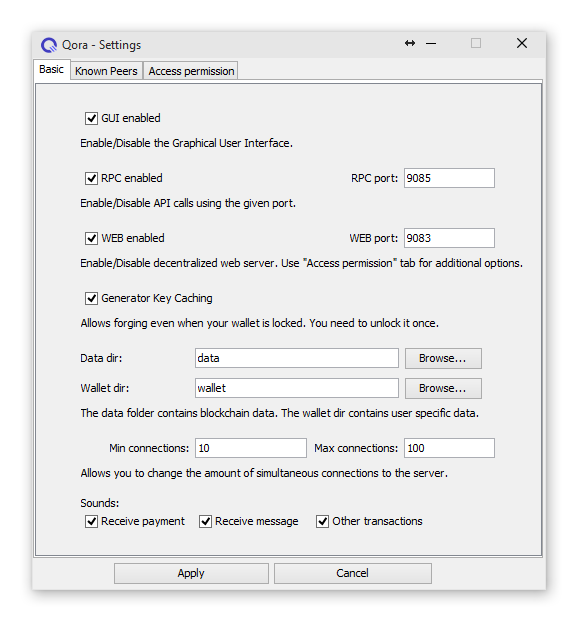Click the 'Qora - Settings' window title
This screenshot has width=578, height=622.
[102, 45]
